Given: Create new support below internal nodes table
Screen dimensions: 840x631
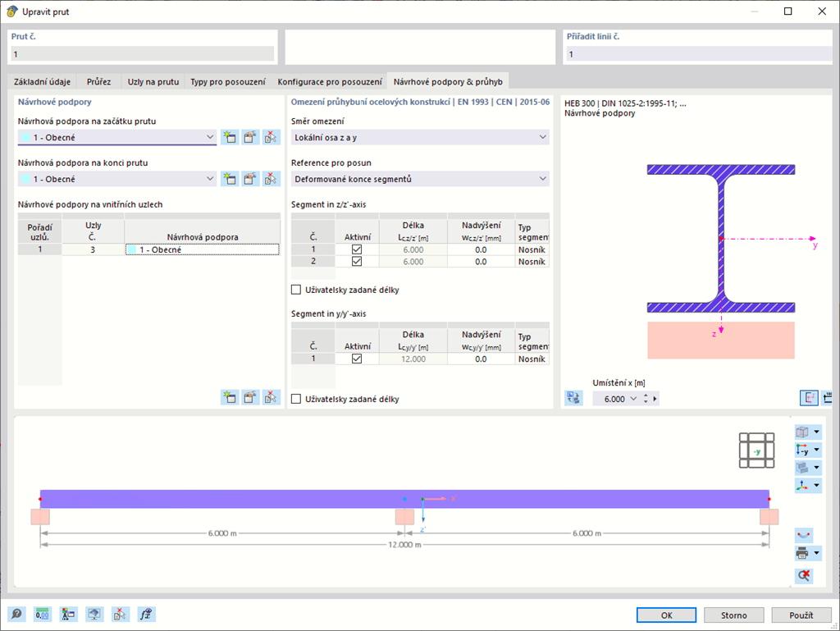Looking at the screenshot, I should [x=230, y=397].
